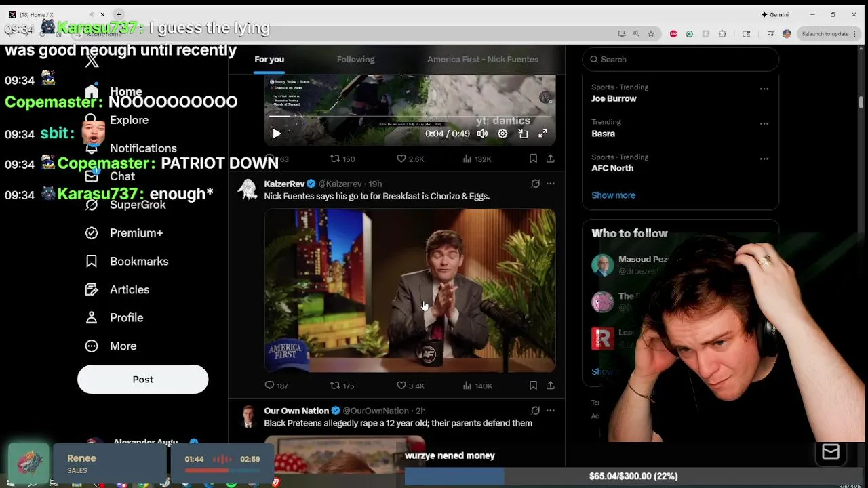Viewport: 868px width, 488px height.
Task: Open Chrome three-dot menu
Action: pyautogui.click(x=854, y=34)
